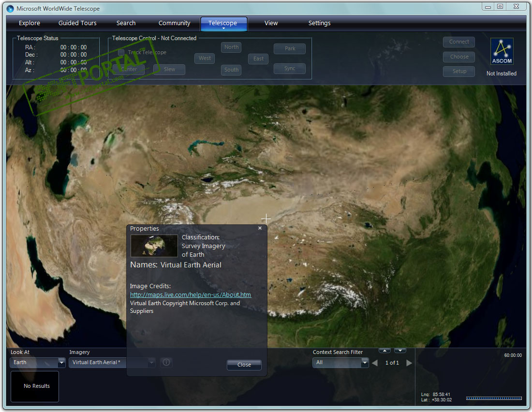532x412 pixels.
Task: Click the Dec value in Telescope Status
Action: 74,55
